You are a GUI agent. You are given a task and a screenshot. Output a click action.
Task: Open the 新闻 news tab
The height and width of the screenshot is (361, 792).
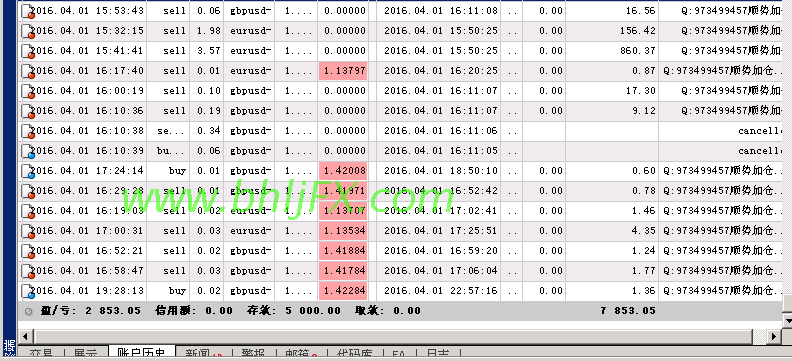[203, 354]
